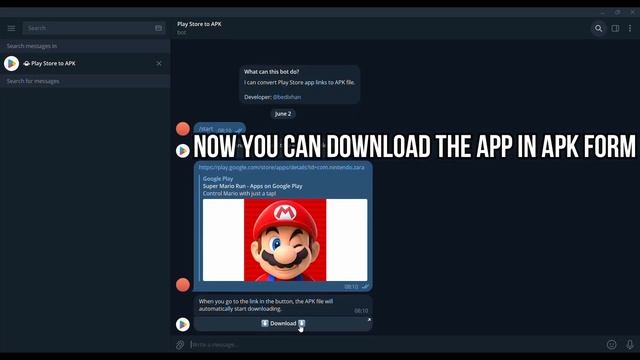640x360 pixels.
Task: Click 'What can this bot do?' text
Action: click(271, 72)
